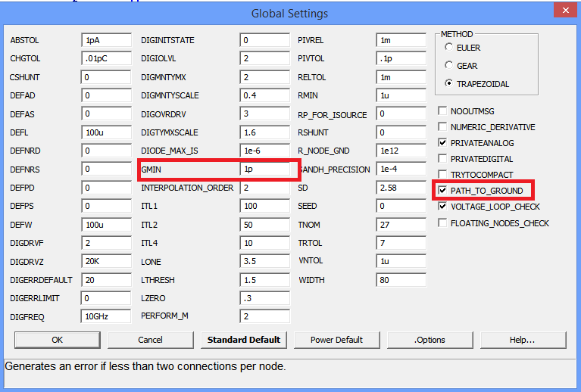The height and width of the screenshot is (392, 581).
Task: Toggle the NUMERIC_DERIVATIVE checkbox
Action: [x=443, y=127]
